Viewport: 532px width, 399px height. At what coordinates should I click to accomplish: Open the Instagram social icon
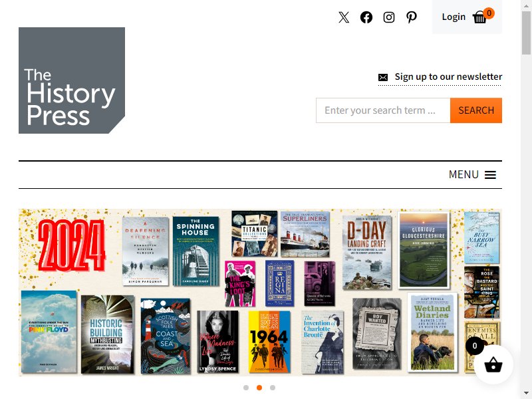389,17
